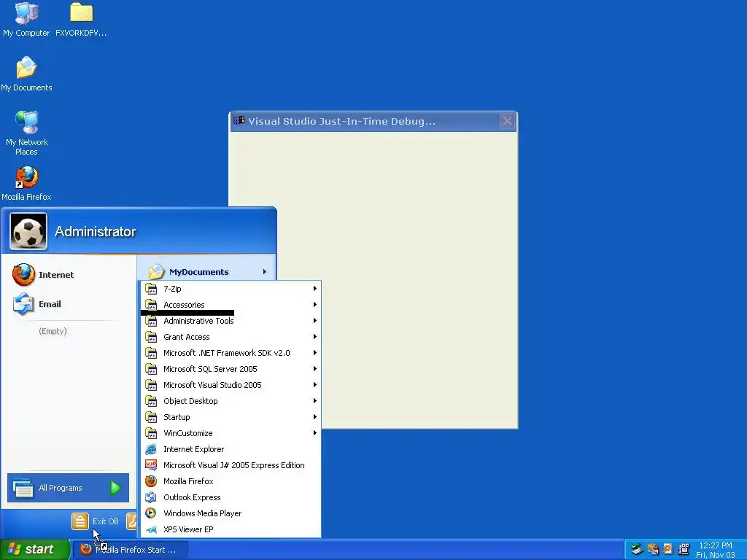The height and width of the screenshot is (560, 747).
Task: Click the Start button
Action: 34,549
